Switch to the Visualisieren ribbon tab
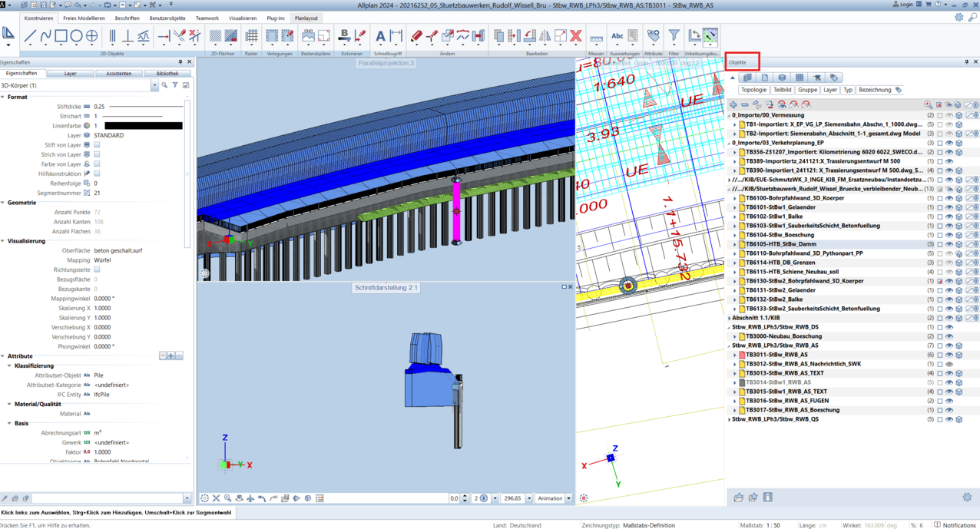 coord(243,18)
